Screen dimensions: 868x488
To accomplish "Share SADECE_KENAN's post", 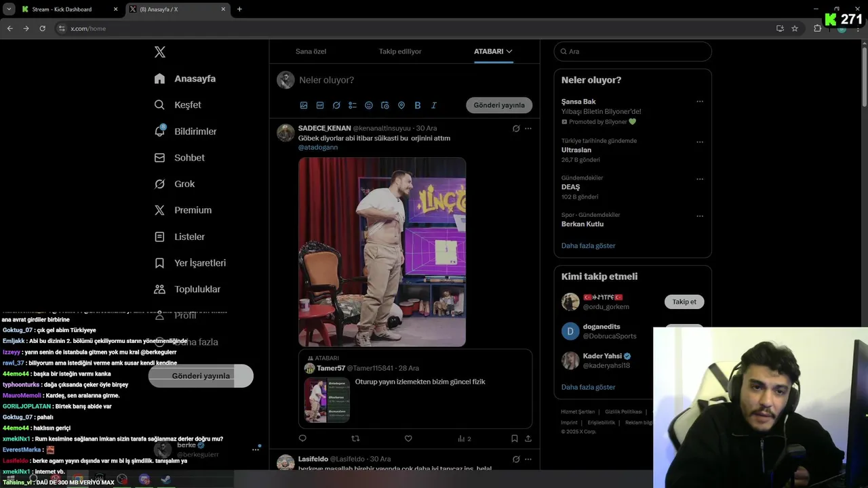I will pos(528,439).
